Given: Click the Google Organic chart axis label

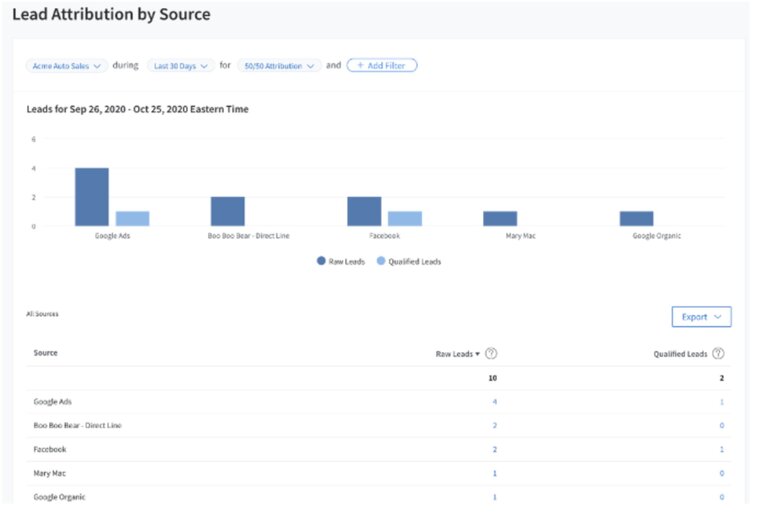Looking at the screenshot, I should (x=657, y=236).
